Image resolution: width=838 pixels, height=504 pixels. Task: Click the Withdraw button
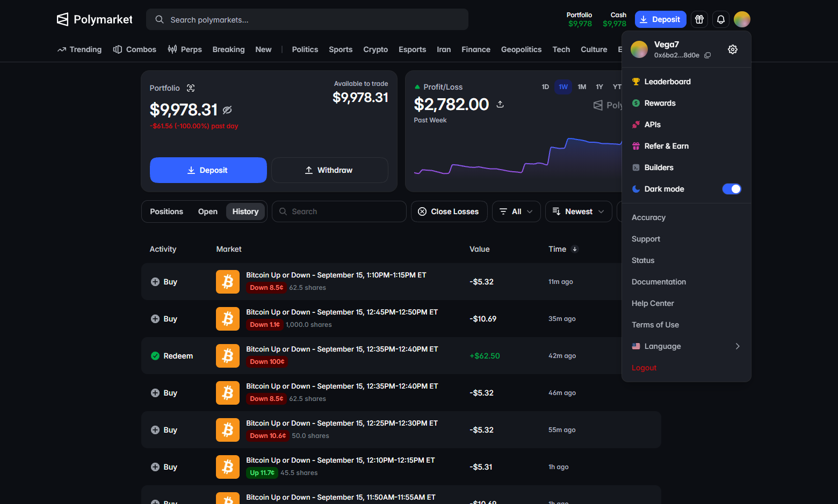(330, 170)
